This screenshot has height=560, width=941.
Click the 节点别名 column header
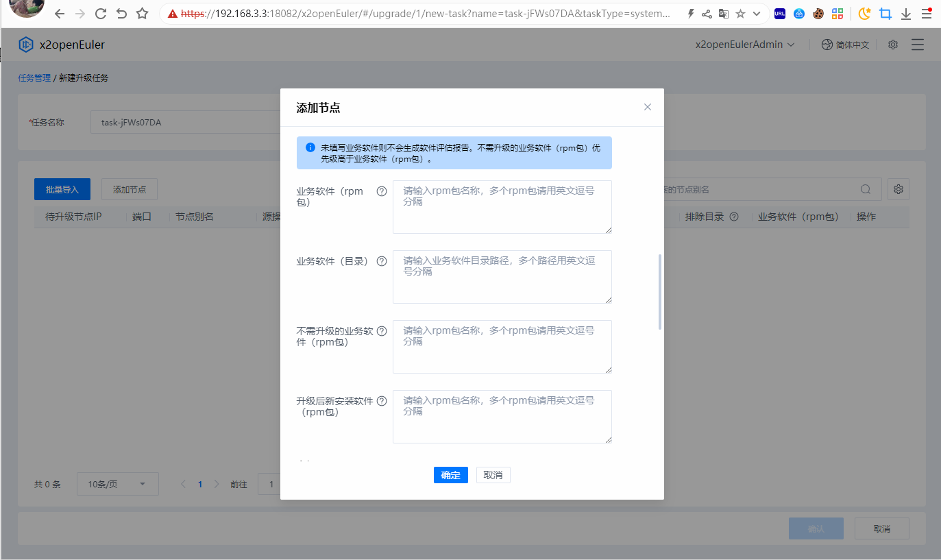tap(195, 217)
